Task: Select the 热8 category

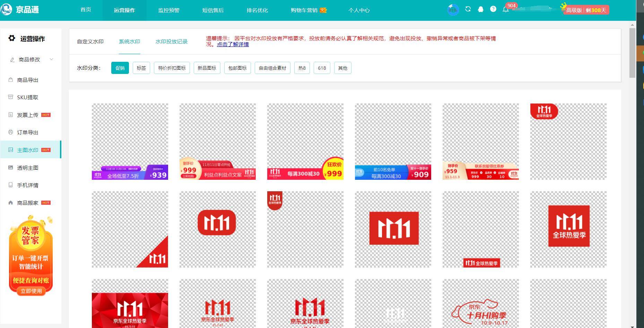Action: (x=302, y=68)
